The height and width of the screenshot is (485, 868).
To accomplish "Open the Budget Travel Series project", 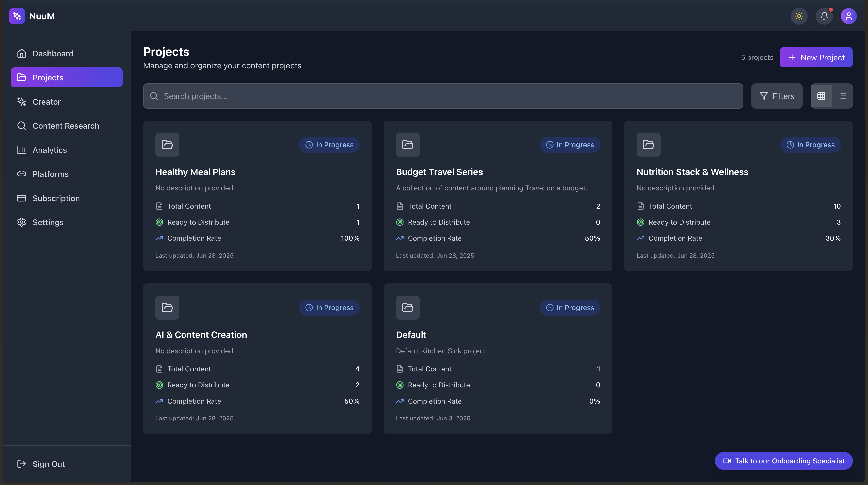I will point(439,172).
